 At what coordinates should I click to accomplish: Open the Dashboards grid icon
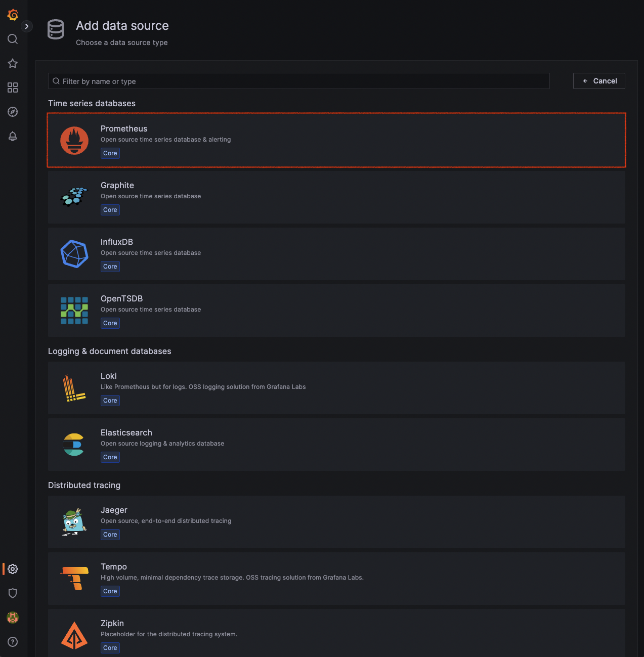point(13,87)
